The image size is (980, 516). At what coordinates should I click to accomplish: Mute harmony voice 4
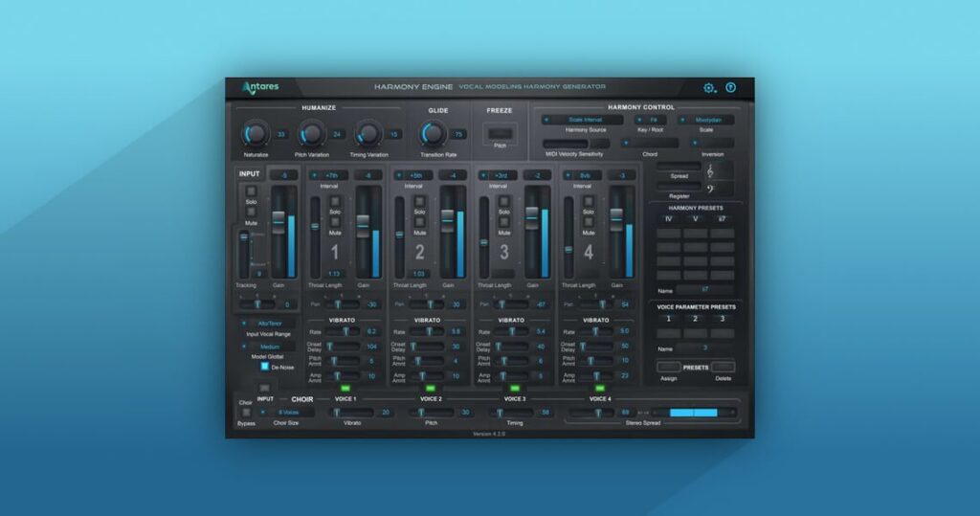click(589, 222)
